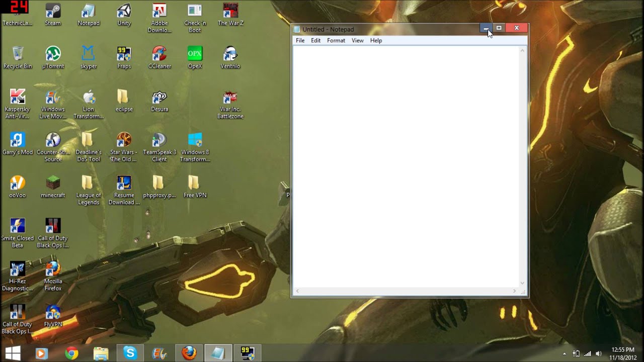Select the FlyVPN desktop icon
The height and width of the screenshot is (362, 644).
click(53, 316)
